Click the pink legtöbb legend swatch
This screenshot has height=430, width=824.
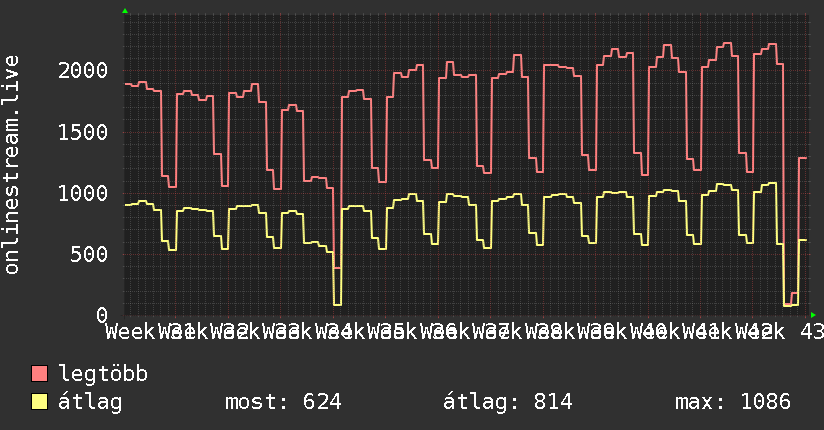(39, 374)
